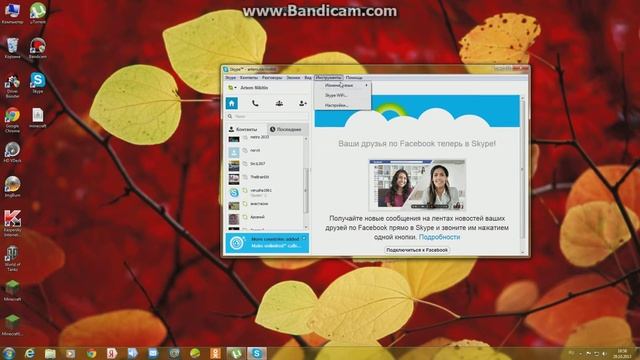Viewport: 640px width, 360px height.
Task: Open the Yandex taskbar icon
Action: pos(112,353)
